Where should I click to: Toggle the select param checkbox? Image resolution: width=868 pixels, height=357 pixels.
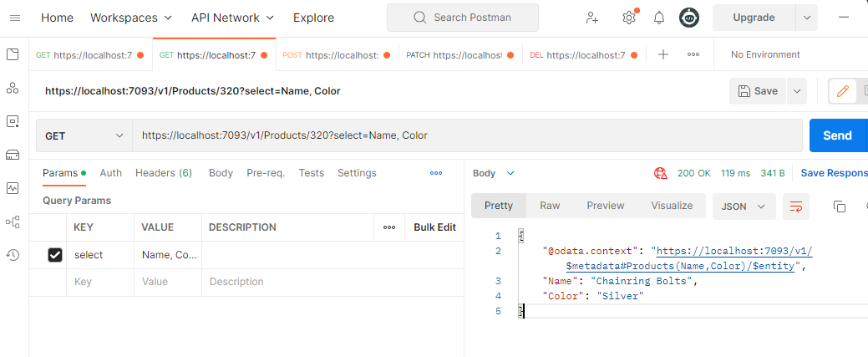pos(55,255)
